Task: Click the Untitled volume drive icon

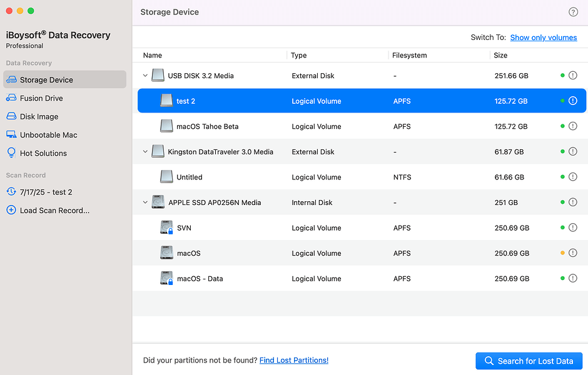Action: coord(166,177)
